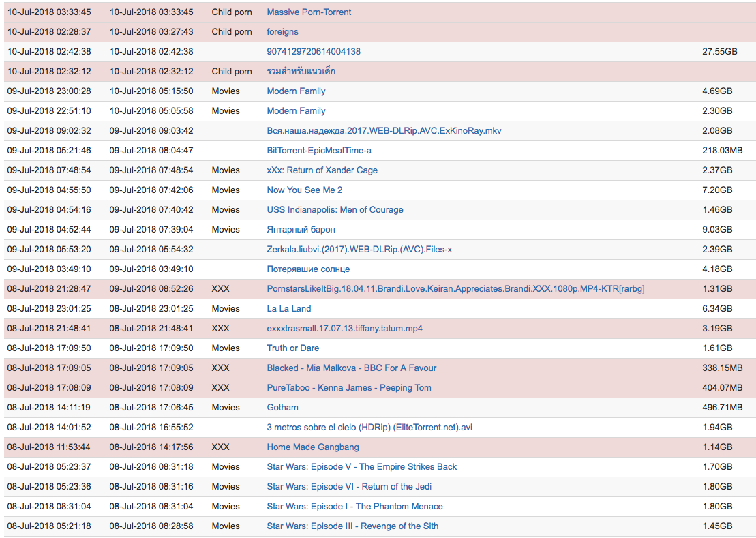Select the 1.61GB size cell
Viewport: 756px width, 538px height.
pyautogui.click(x=717, y=348)
